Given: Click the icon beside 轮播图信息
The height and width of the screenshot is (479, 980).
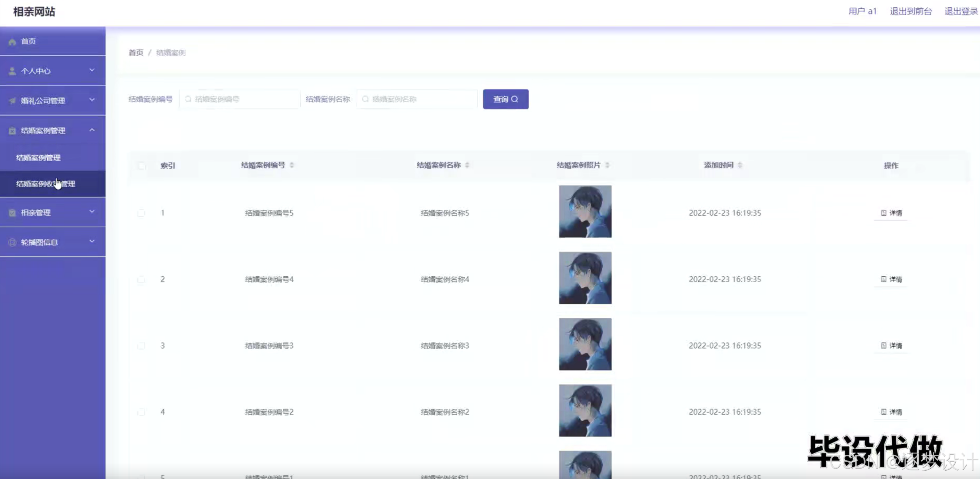Looking at the screenshot, I should pos(12,242).
